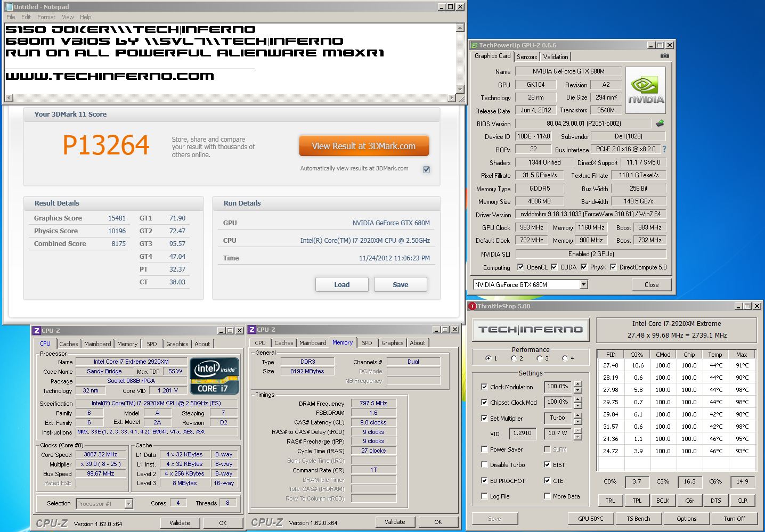This screenshot has height=532, width=765.
Task: Toggle Set Multiplier checkbox
Action: [484, 419]
